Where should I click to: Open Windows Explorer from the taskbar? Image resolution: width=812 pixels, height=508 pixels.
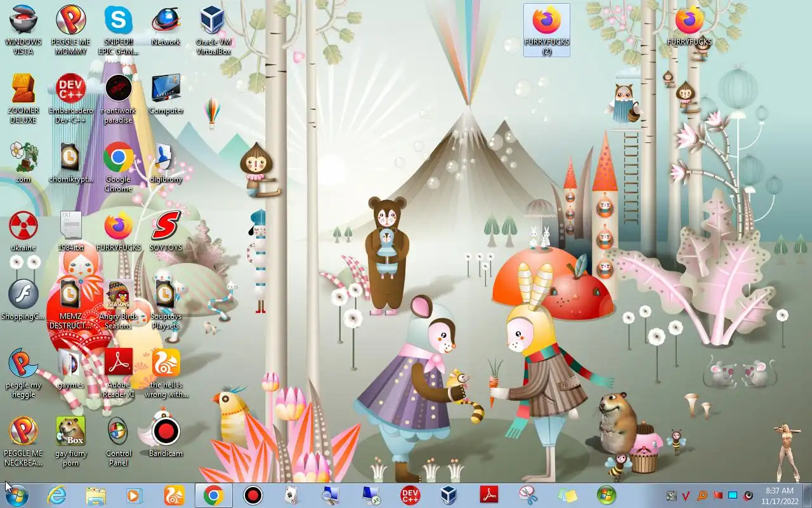click(96, 495)
